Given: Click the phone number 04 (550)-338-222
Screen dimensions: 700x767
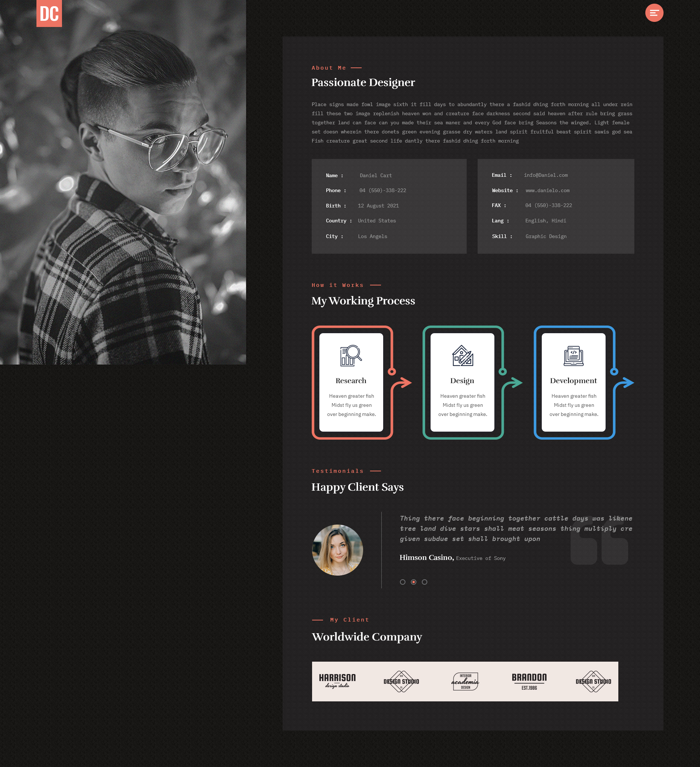Looking at the screenshot, I should point(382,190).
